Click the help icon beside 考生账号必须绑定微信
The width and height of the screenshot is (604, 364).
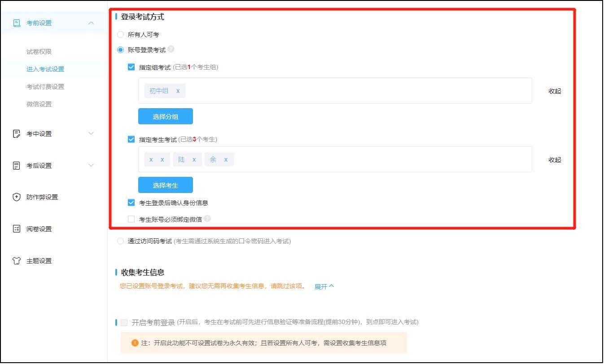coord(207,219)
